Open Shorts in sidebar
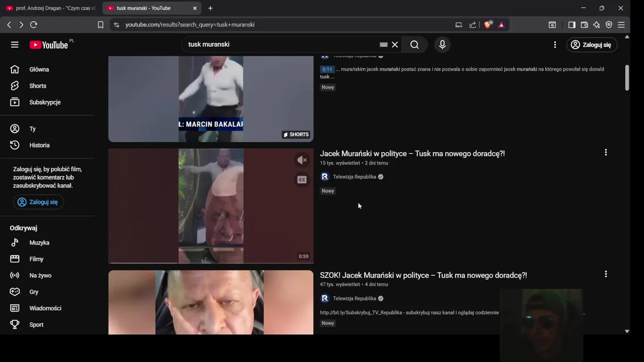 [x=48, y=86]
